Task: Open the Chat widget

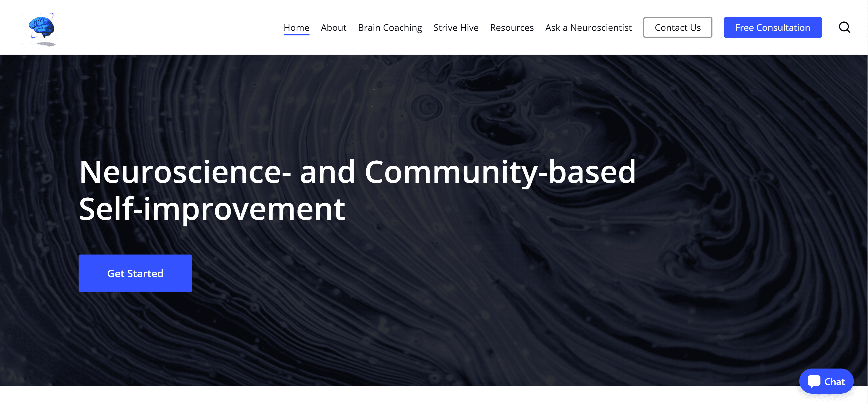Action: click(x=826, y=381)
